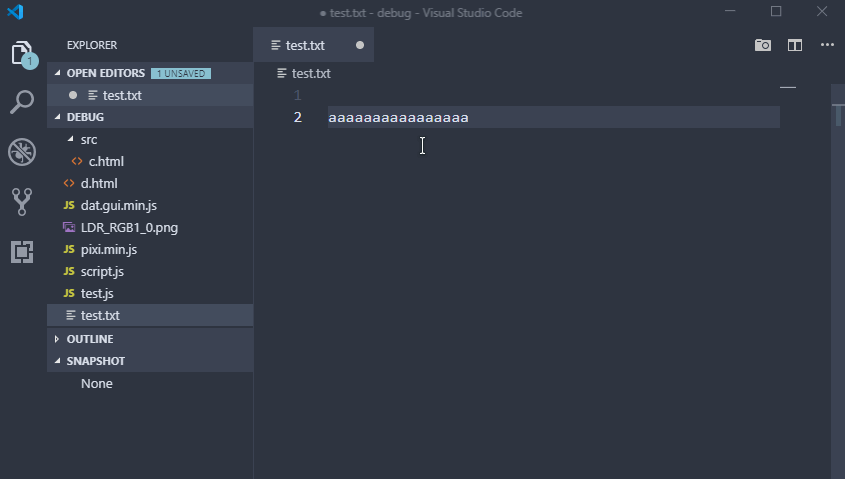The height and width of the screenshot is (479, 845).
Task: Select the test.txt editor tab
Action: tap(313, 45)
